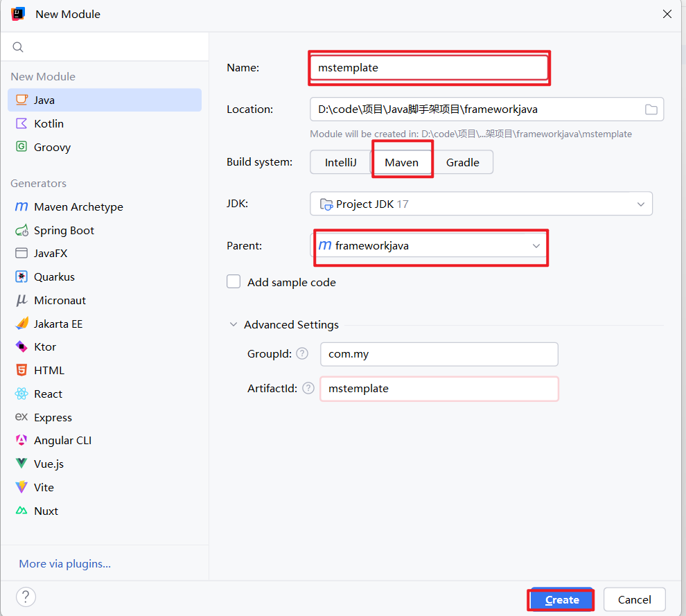Image resolution: width=686 pixels, height=616 pixels.
Task: Pick the Jakarta EE generator icon
Action: (21, 324)
